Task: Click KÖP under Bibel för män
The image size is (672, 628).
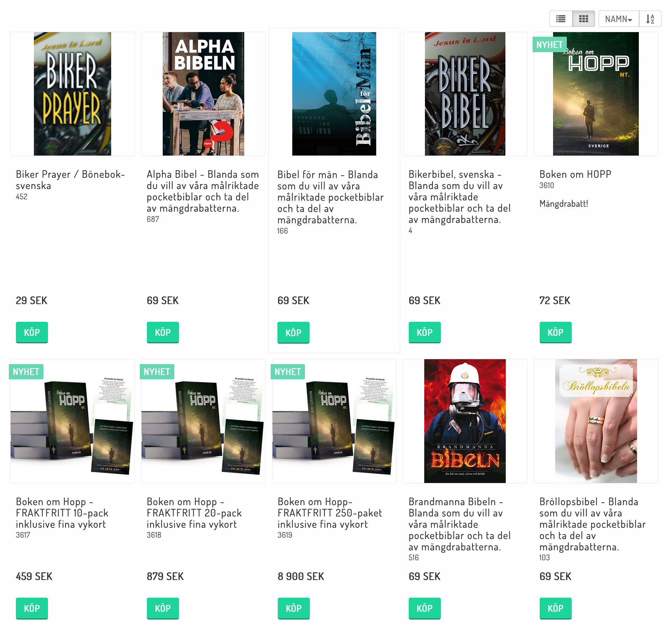Action: point(293,333)
